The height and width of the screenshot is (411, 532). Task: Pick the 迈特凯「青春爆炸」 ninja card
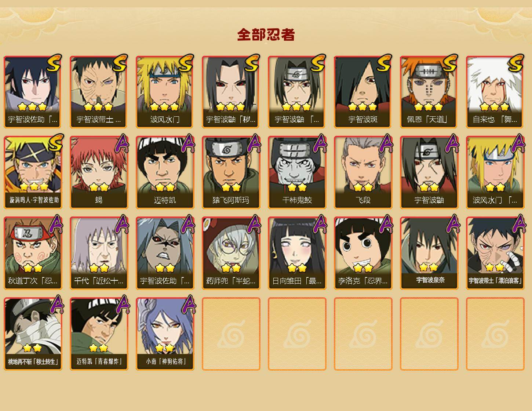click(99, 334)
